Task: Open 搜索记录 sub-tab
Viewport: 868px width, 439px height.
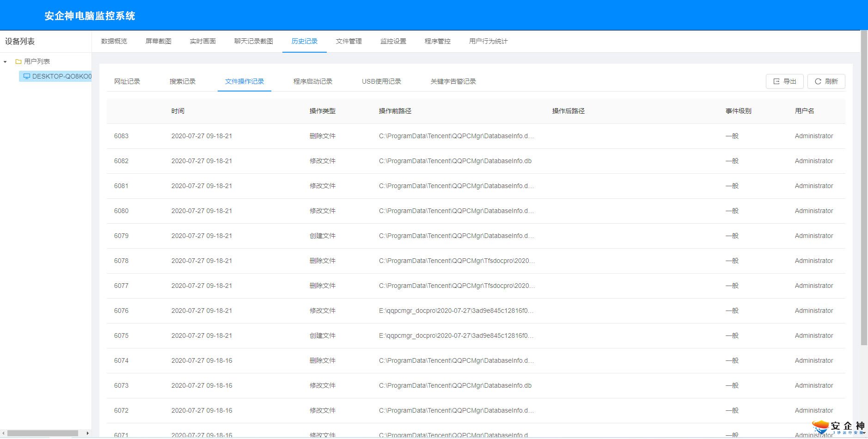Action: [x=183, y=81]
